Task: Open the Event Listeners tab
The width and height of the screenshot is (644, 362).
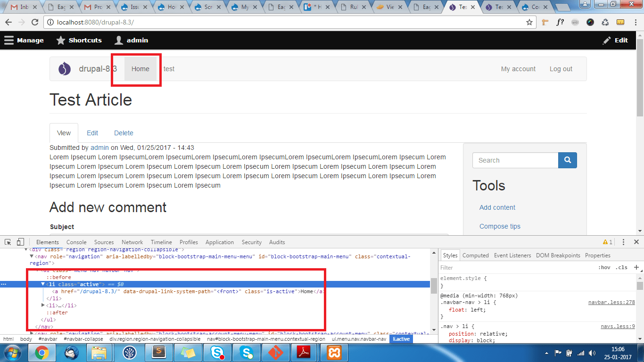Action: coord(512,255)
